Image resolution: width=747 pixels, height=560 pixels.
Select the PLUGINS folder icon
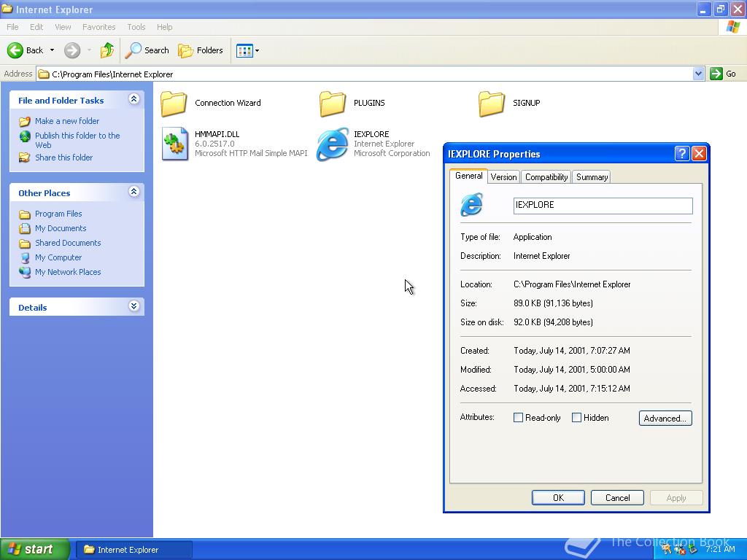click(332, 104)
